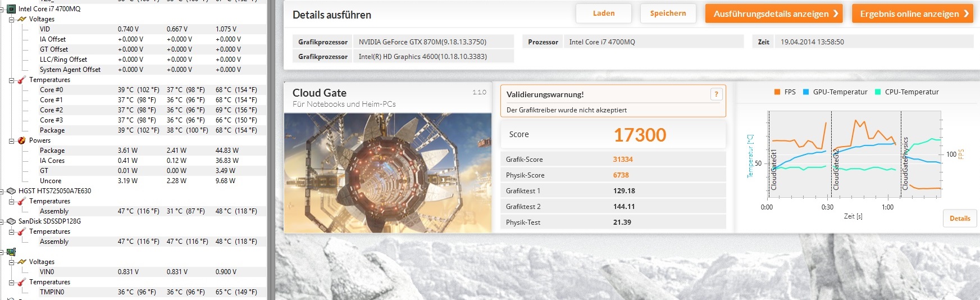This screenshot has width=980, height=300.
Task: Click the Grafiktest 2 value 144.11
Action: pyautogui.click(x=624, y=207)
